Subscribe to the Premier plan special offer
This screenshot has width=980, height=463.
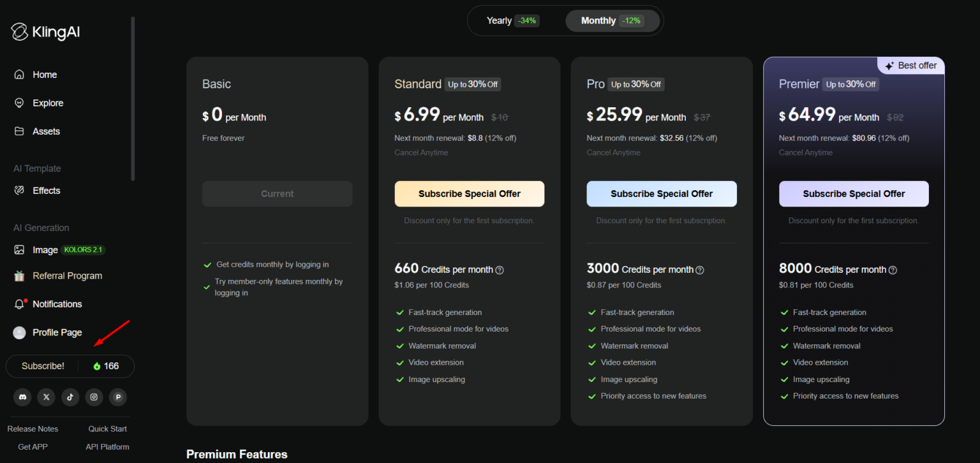[854, 194]
